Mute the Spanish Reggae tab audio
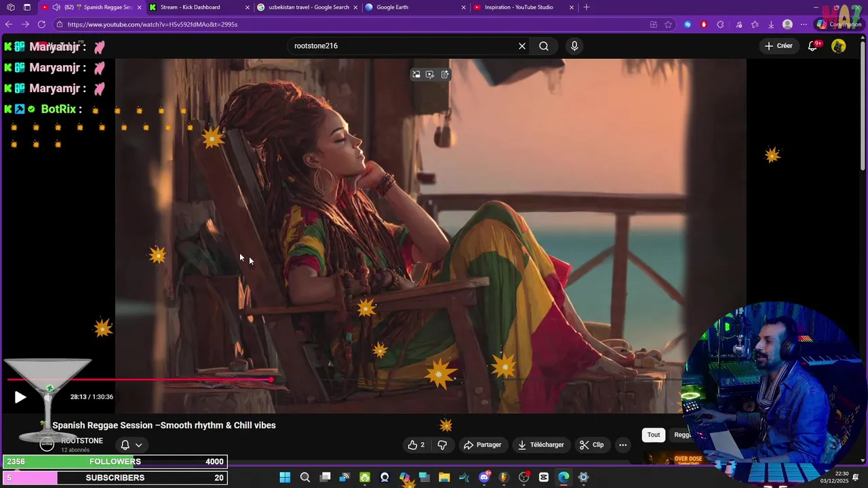The image size is (868, 488). [56, 7]
